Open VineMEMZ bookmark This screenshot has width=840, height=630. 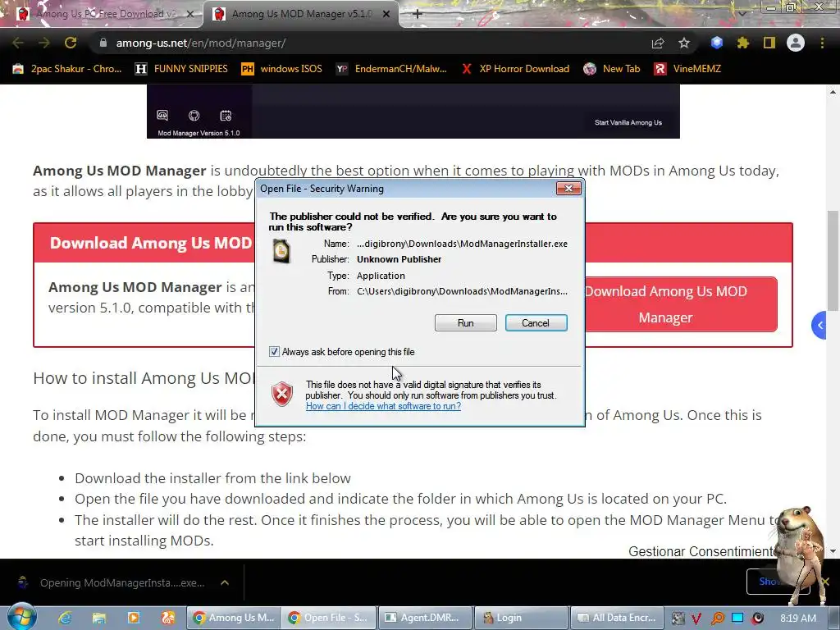(687, 69)
